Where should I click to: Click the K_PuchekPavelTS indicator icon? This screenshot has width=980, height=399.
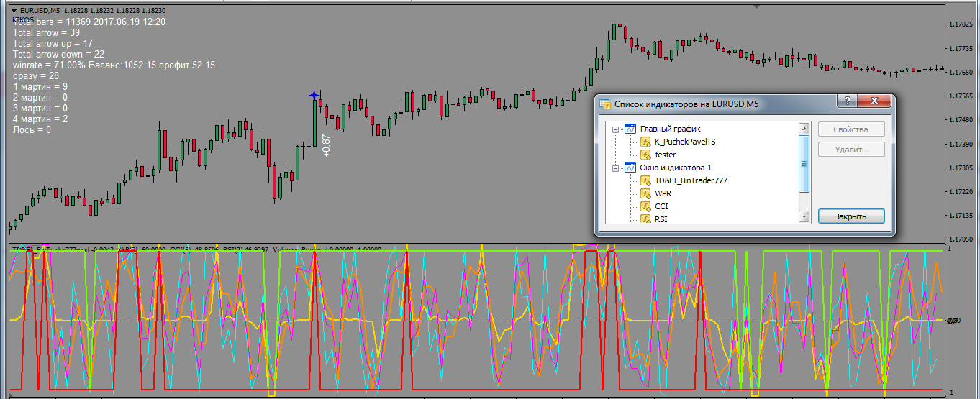(645, 142)
